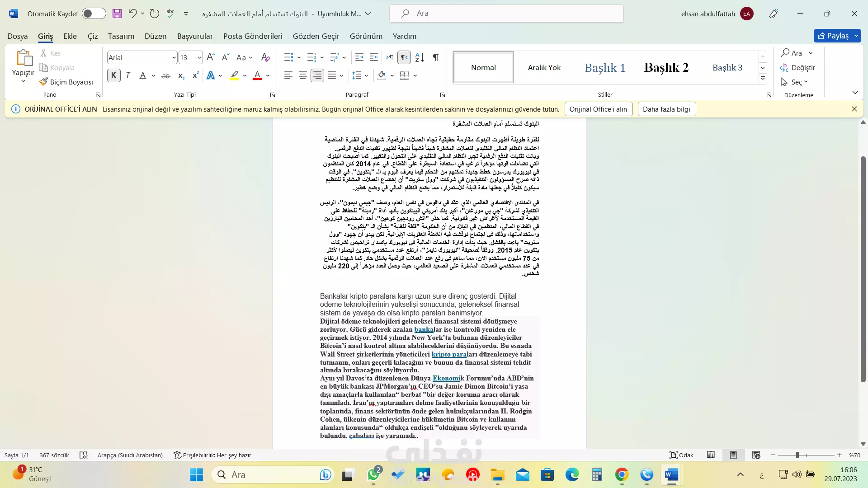Image resolution: width=868 pixels, height=488 pixels.
Task: Open Windows Start menu
Action: tap(196, 475)
